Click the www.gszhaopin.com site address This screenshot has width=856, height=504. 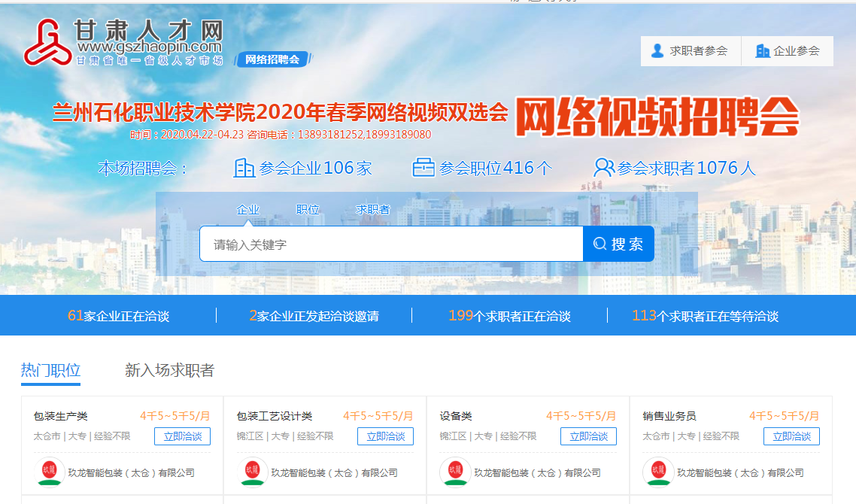(150, 47)
